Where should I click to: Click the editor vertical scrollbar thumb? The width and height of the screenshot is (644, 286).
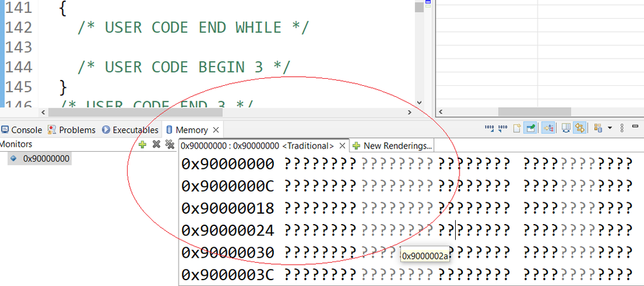pos(419,6)
